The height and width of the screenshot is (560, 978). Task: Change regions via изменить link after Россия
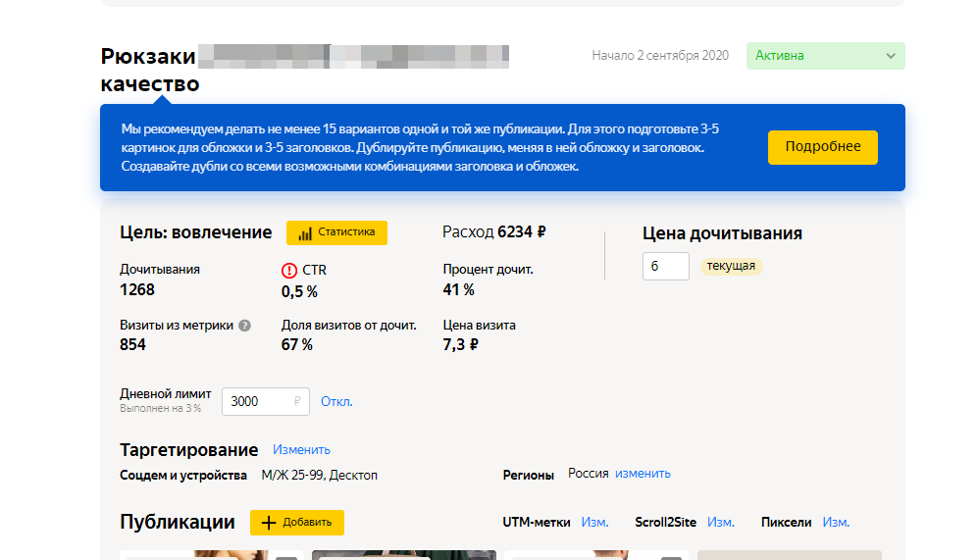[x=643, y=474]
